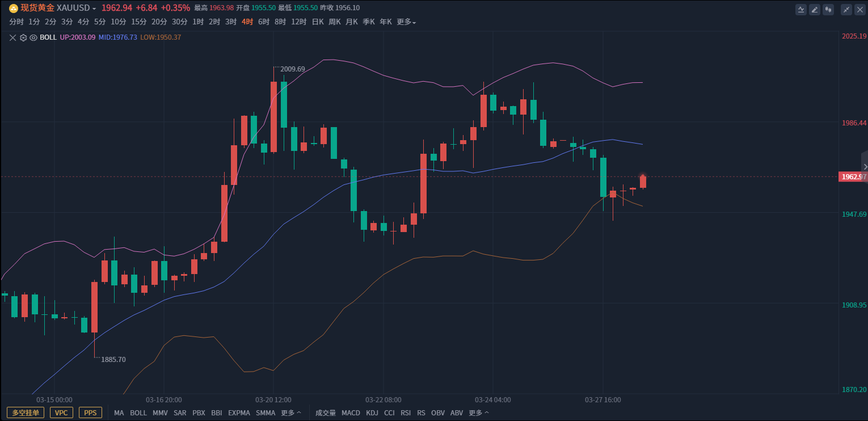The image size is (868, 421).
Task: Select the 15分 timeframe
Action: 139,22
